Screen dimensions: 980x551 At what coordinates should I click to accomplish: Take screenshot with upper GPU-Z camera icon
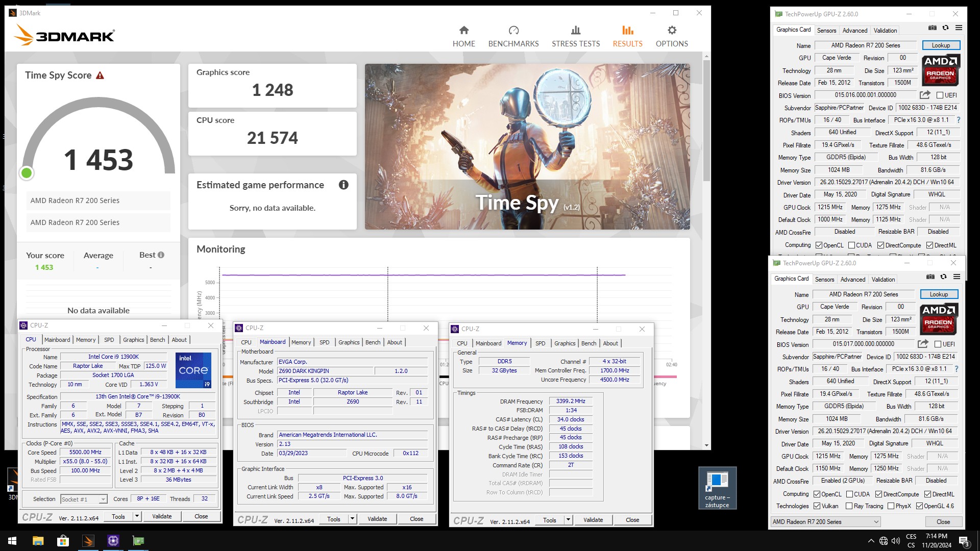932,28
